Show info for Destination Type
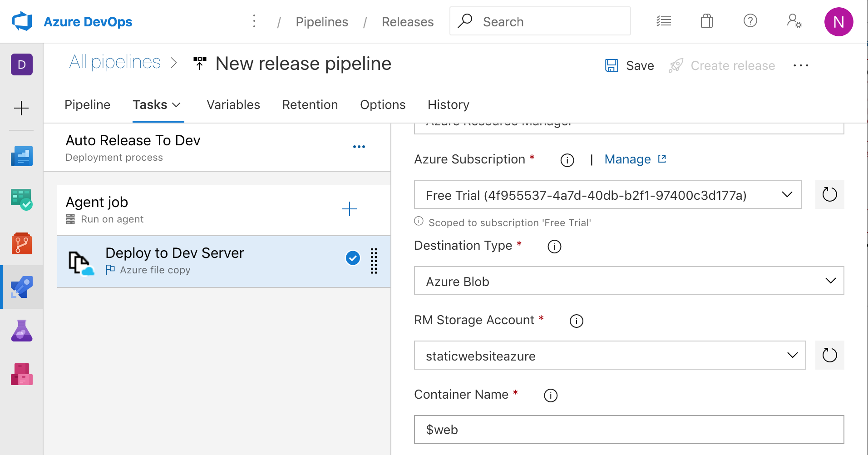This screenshot has width=868, height=455. pyautogui.click(x=554, y=246)
